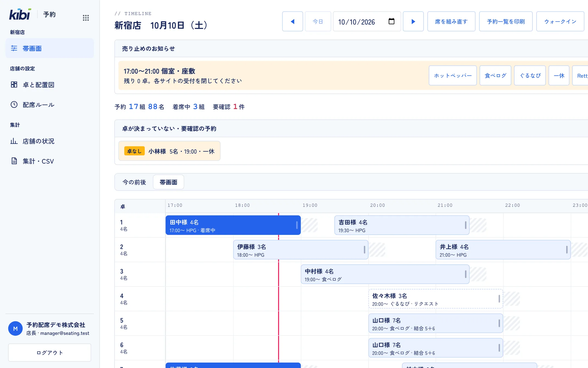Viewport: 588px width, 368px height.
Task: Click the ウォークイン button
Action: pyautogui.click(x=560, y=21)
